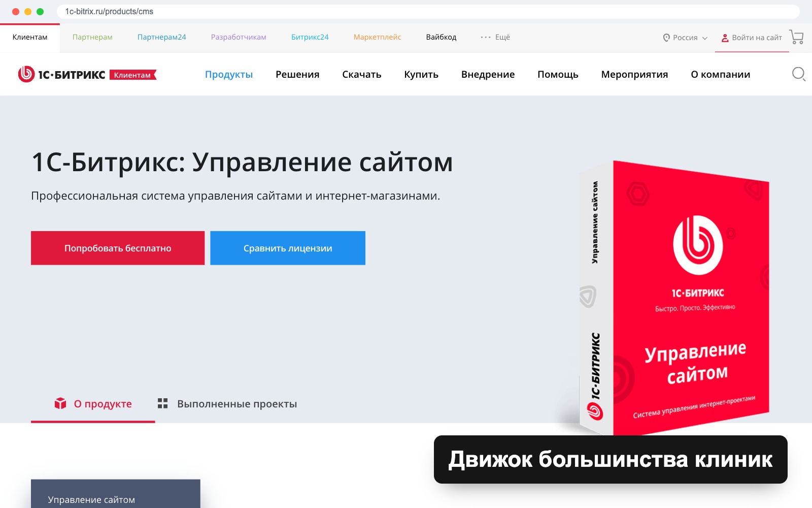Open the Ещё more menu
The height and width of the screenshot is (508, 812).
(x=495, y=37)
